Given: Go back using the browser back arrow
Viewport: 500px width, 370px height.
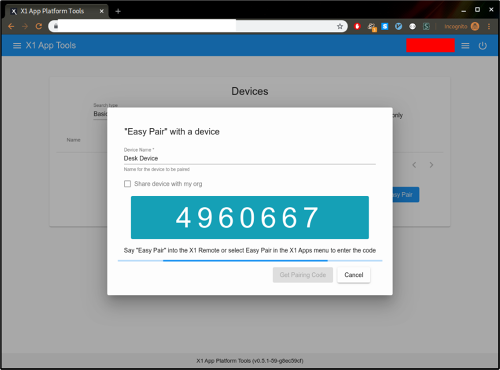Looking at the screenshot, I should click(11, 26).
